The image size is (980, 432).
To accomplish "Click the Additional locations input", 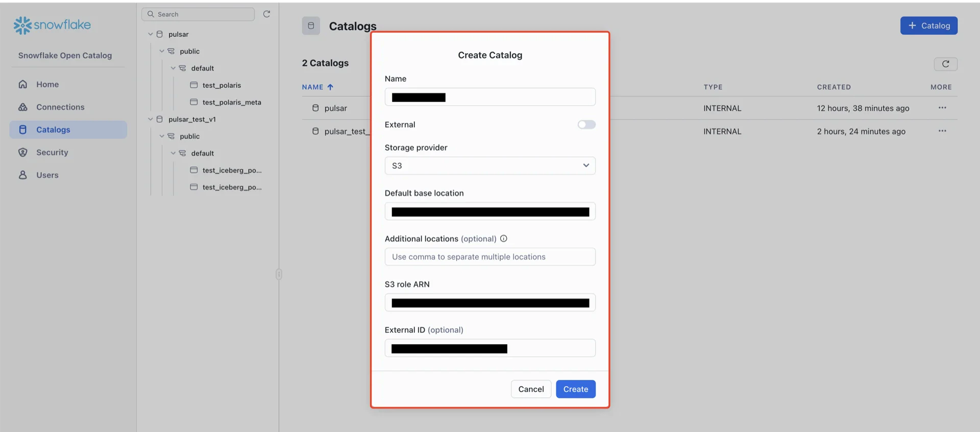I will [x=490, y=257].
